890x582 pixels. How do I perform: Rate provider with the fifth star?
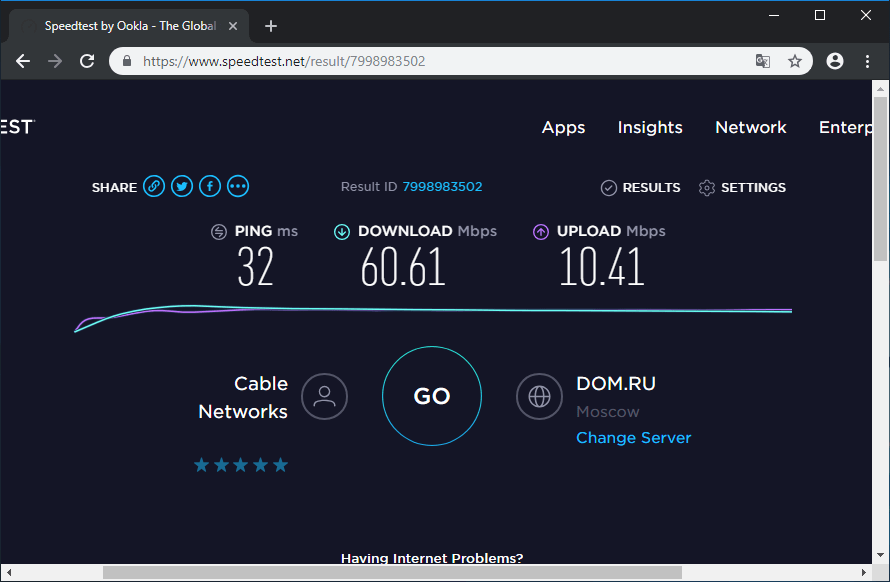click(x=281, y=465)
